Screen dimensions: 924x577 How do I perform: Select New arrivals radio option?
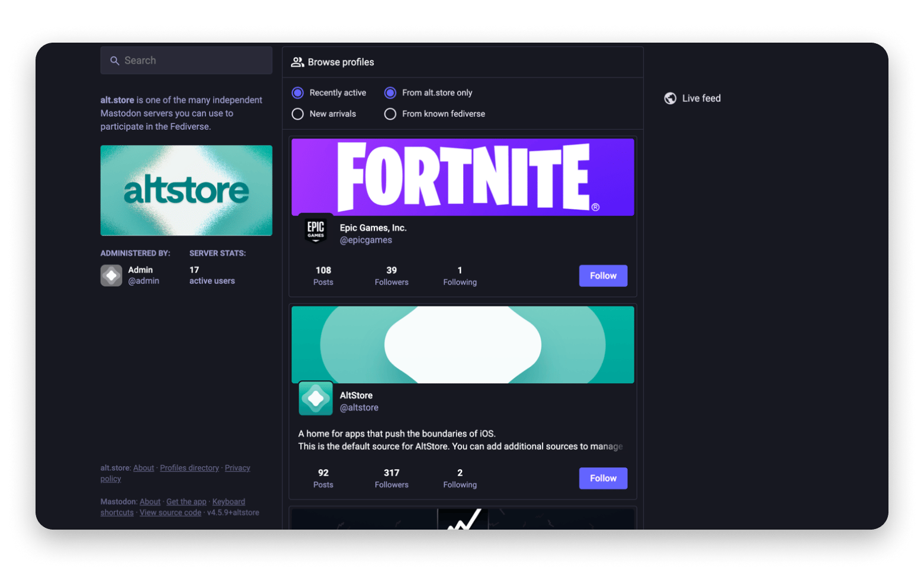[x=298, y=114]
